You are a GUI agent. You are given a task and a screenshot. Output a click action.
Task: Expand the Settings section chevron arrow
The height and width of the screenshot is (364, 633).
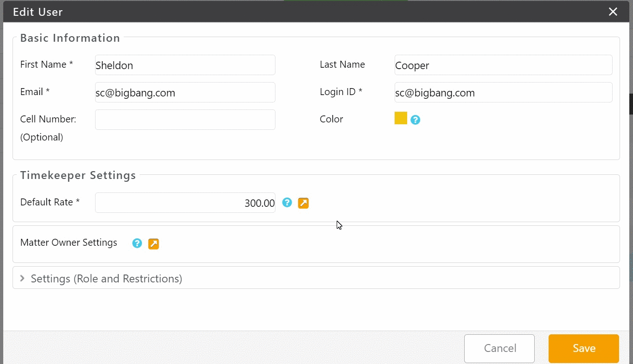22,278
